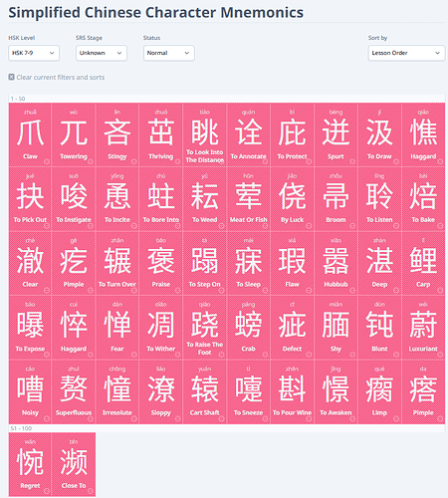This screenshot has width=448, height=498.
Task: Open the Status Normal dropdown
Action: [169, 53]
